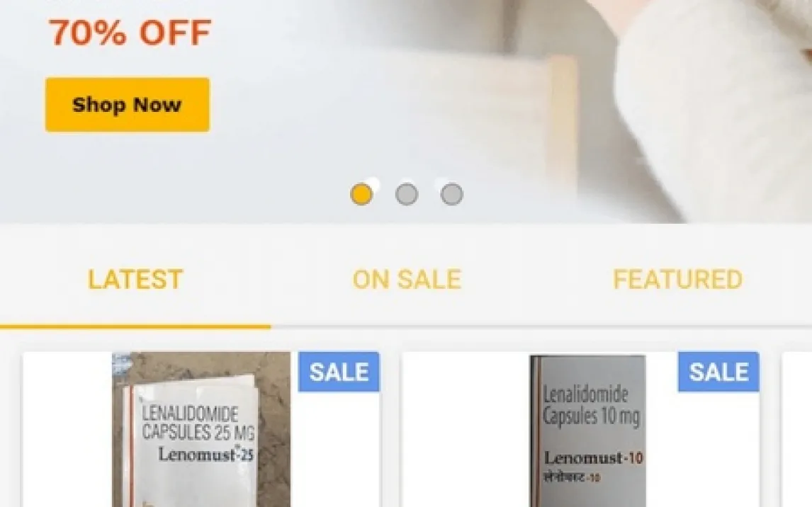Click SALE badge on the 10 mg card
This screenshot has width=812, height=507.
tap(718, 372)
